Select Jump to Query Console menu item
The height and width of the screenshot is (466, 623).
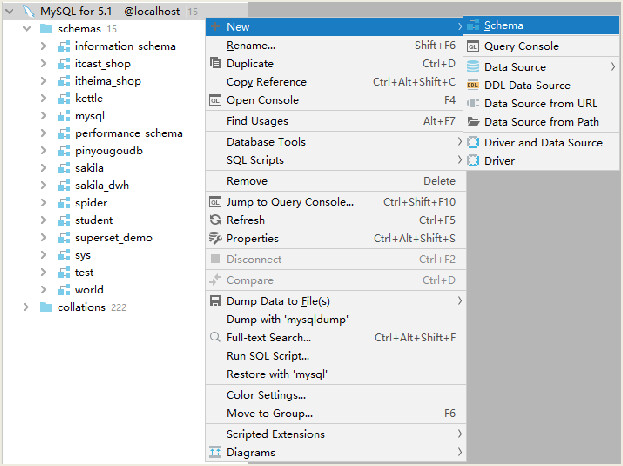pos(290,202)
